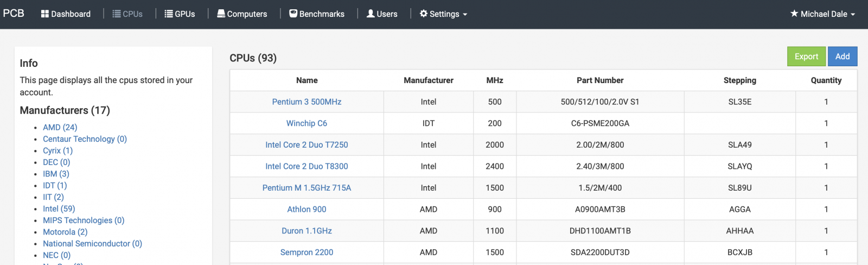
Task: Click the PCB brand logo
Action: coord(14,14)
